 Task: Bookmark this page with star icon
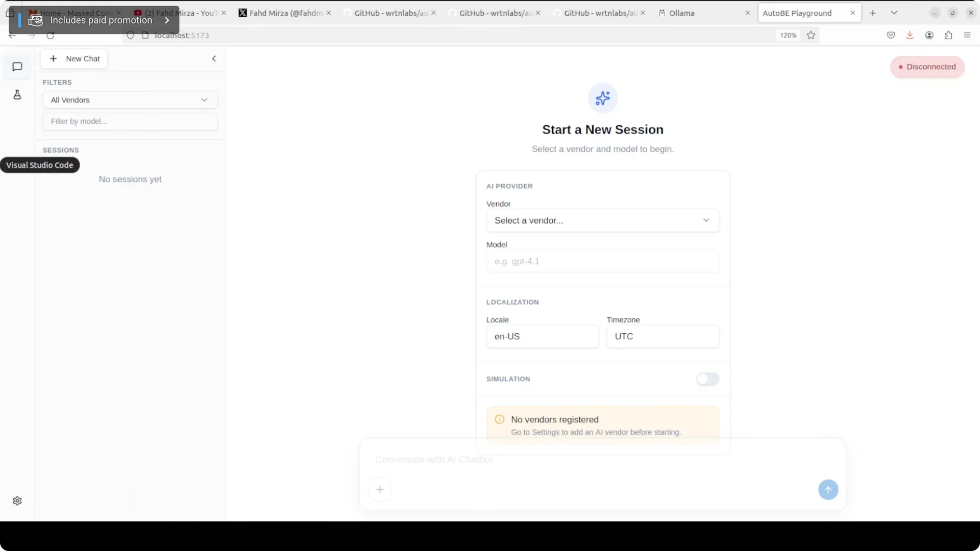tap(811, 35)
